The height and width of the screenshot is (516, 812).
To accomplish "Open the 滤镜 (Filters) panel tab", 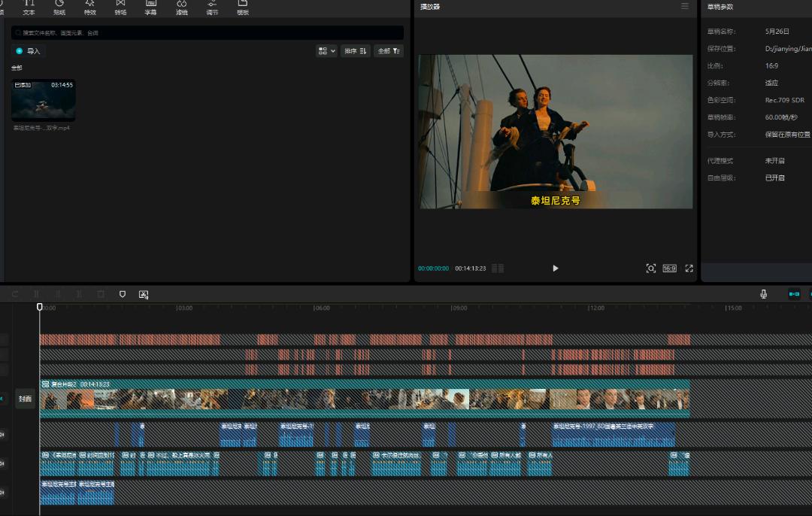I will coord(182,8).
